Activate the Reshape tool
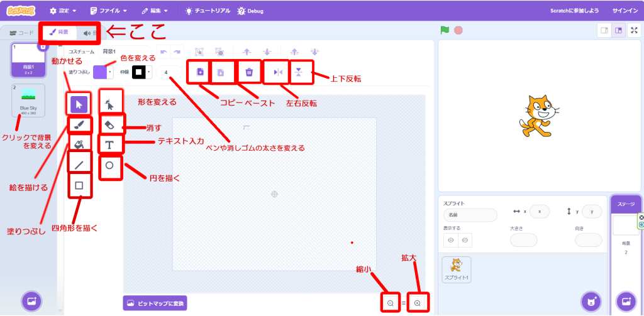The height and width of the screenshot is (316, 644). pos(110,102)
